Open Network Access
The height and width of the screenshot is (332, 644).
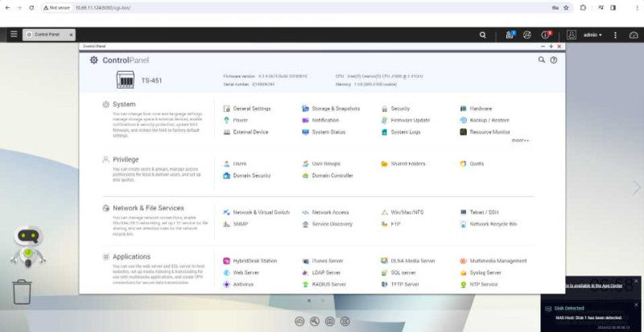[325, 213]
